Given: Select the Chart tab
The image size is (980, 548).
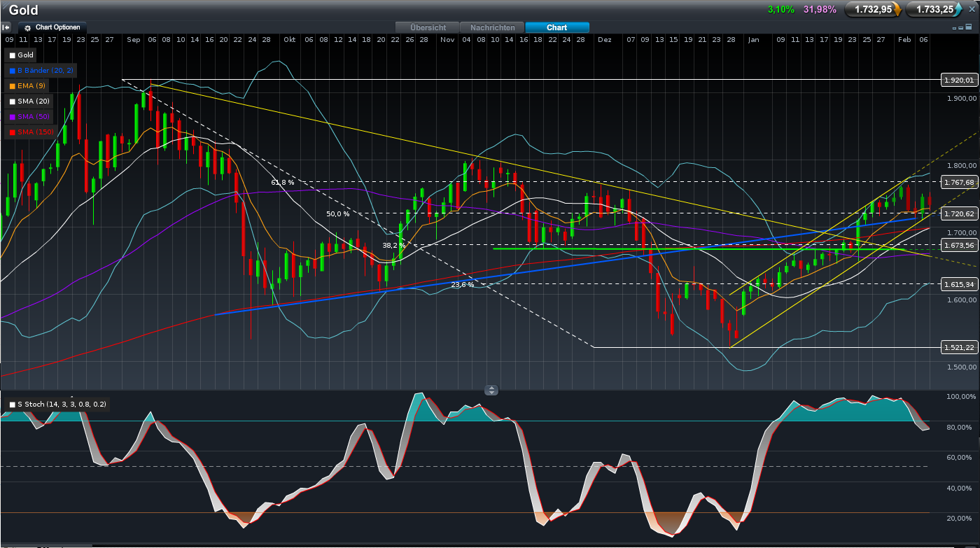Looking at the screenshot, I should tap(556, 27).
